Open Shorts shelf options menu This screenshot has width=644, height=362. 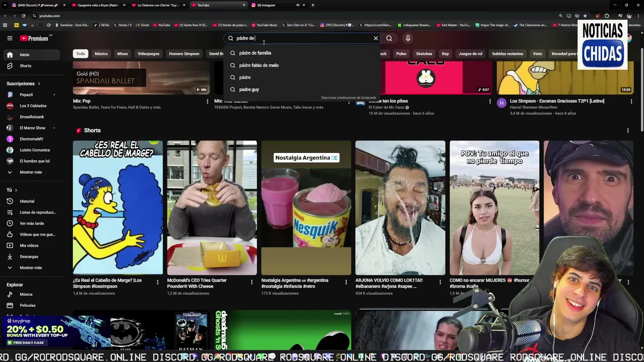(x=627, y=131)
